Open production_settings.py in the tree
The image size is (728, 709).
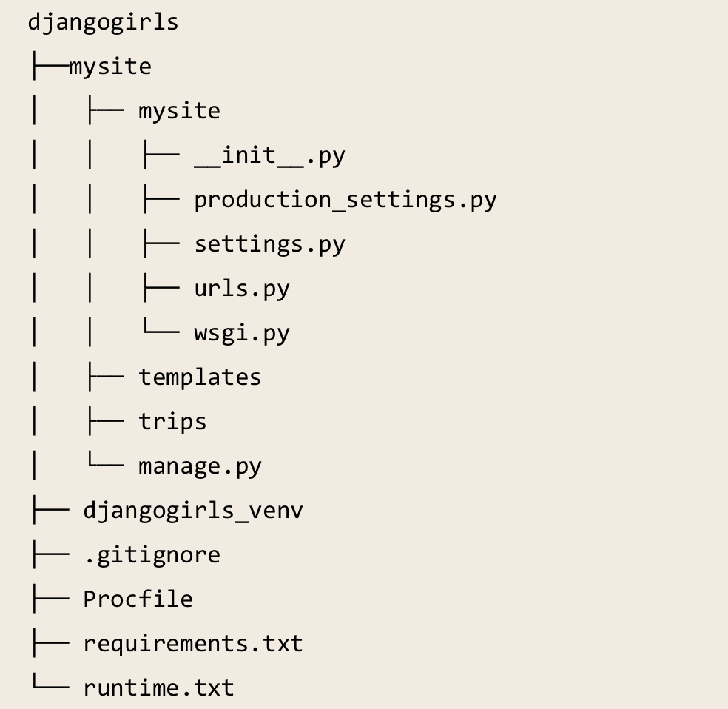pyautogui.click(x=345, y=200)
